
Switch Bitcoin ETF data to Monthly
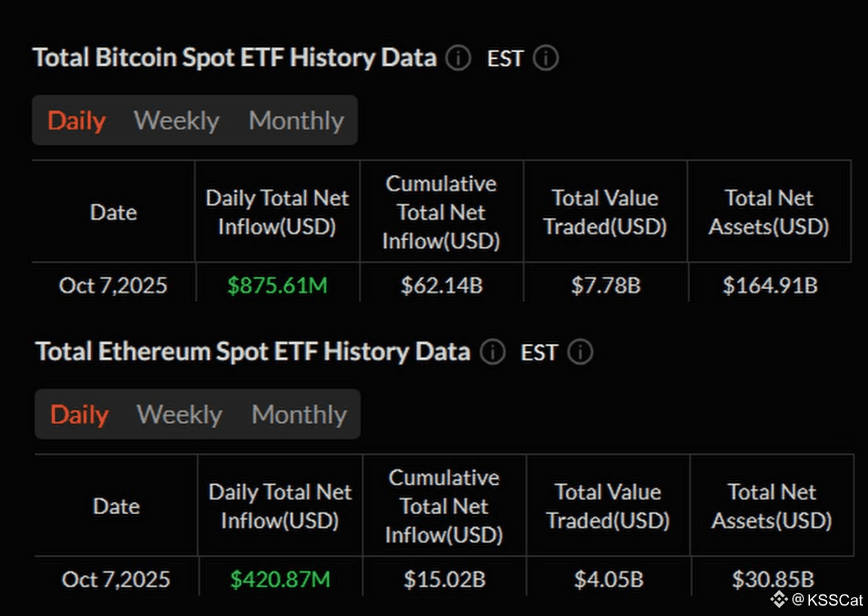tap(296, 121)
